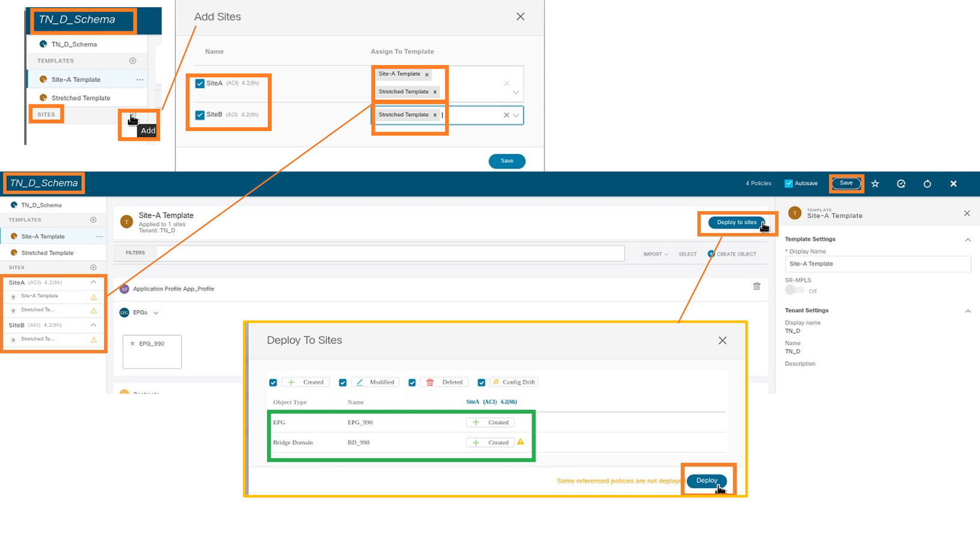This screenshot has height=534, width=980.
Task: Collapse the Tenant Settings section
Action: [x=968, y=311]
